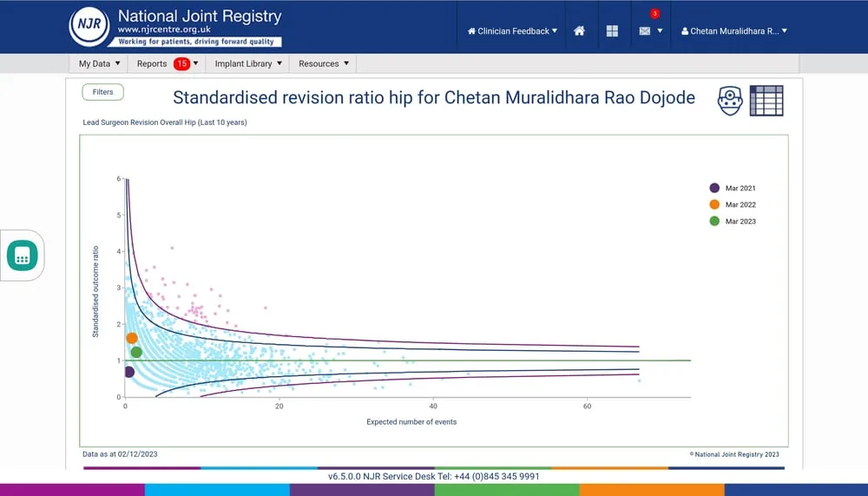
Task: Toggle Mar 2023 legend marker
Action: tap(714, 222)
